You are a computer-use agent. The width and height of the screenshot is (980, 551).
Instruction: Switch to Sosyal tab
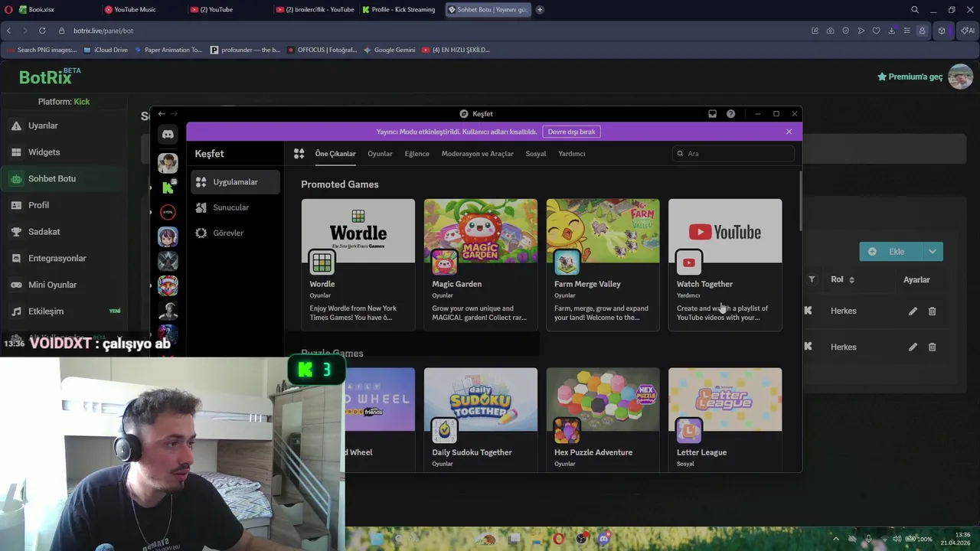536,154
